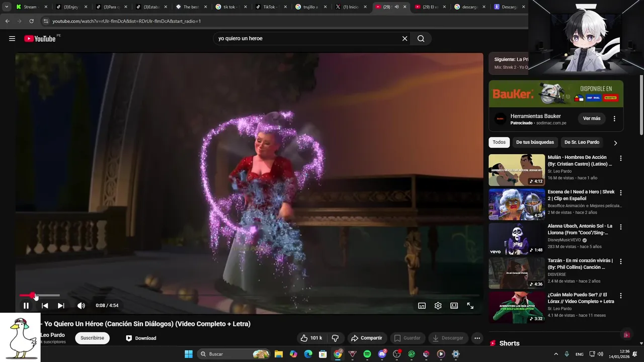
Task: Reload the page with the refresh icon
Action: 31,21
